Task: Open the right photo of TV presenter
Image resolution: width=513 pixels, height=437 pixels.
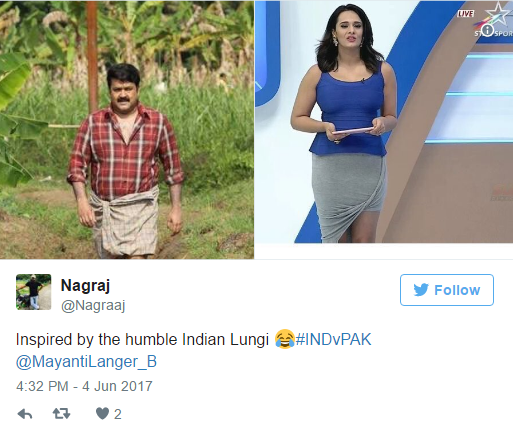Action: tap(384, 122)
